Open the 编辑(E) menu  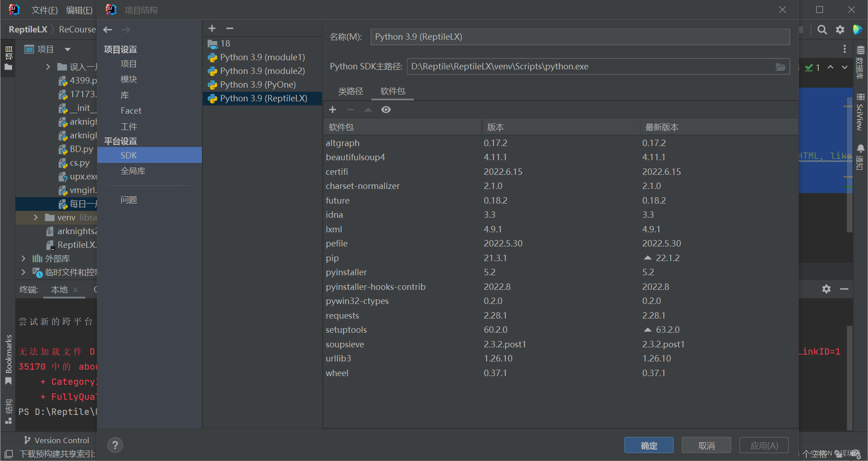pyautogui.click(x=79, y=10)
